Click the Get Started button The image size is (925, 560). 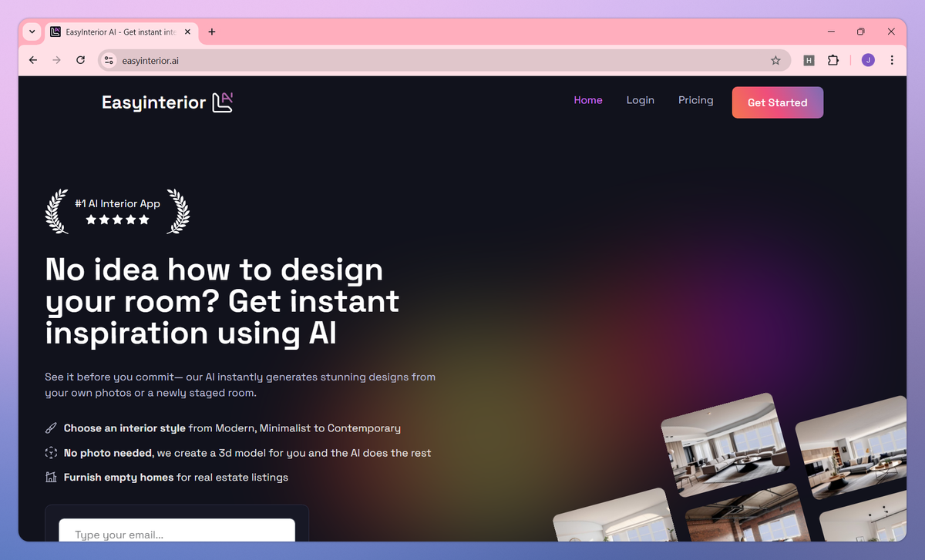click(x=778, y=102)
